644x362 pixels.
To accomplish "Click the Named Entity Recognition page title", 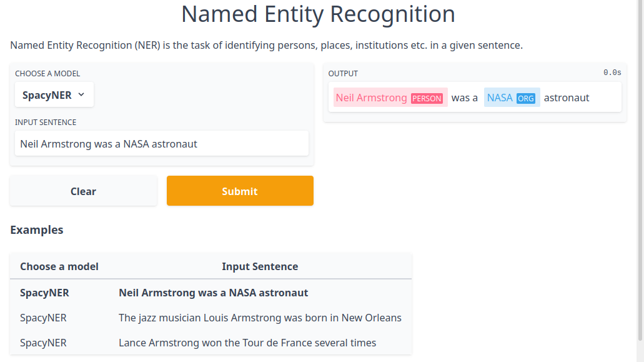I will pos(318,14).
